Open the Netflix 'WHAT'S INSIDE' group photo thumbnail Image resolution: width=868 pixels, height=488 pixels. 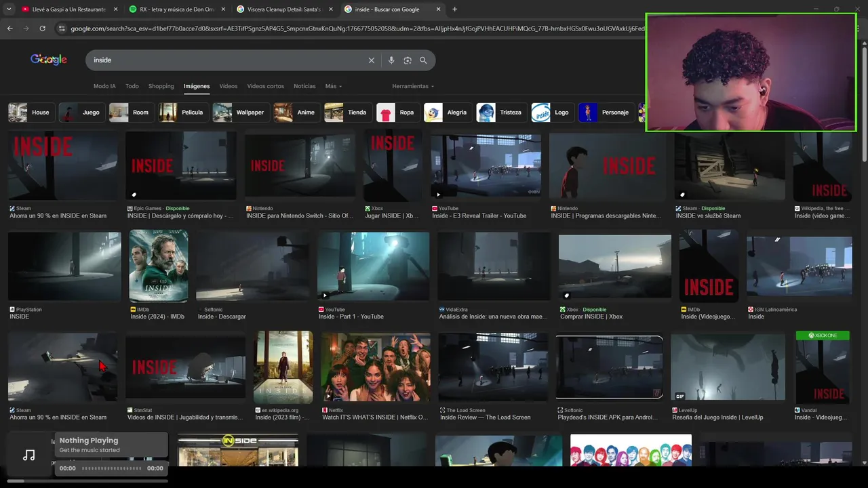376,367
